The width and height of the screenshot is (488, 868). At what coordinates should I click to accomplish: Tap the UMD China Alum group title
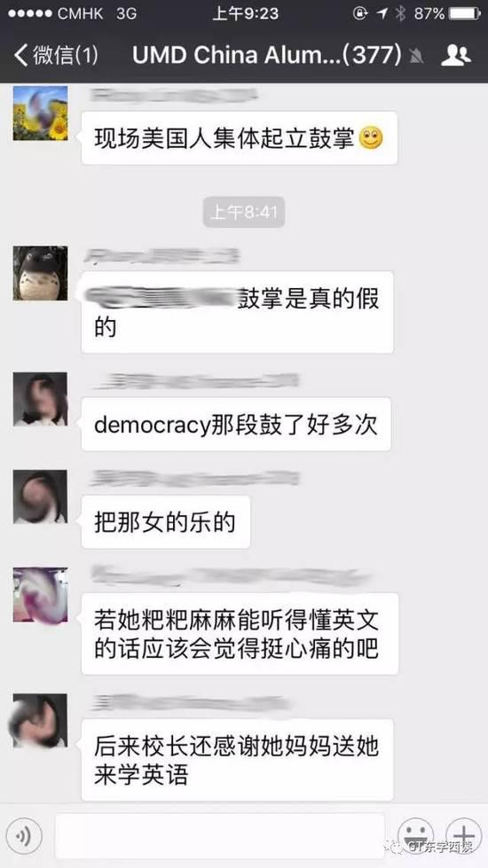point(267,55)
